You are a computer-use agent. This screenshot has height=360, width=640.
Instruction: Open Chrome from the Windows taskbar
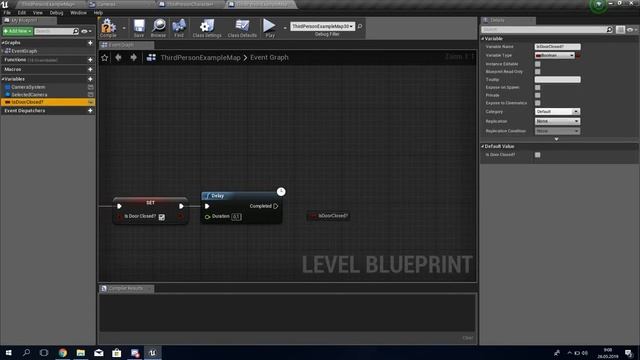tap(62, 353)
